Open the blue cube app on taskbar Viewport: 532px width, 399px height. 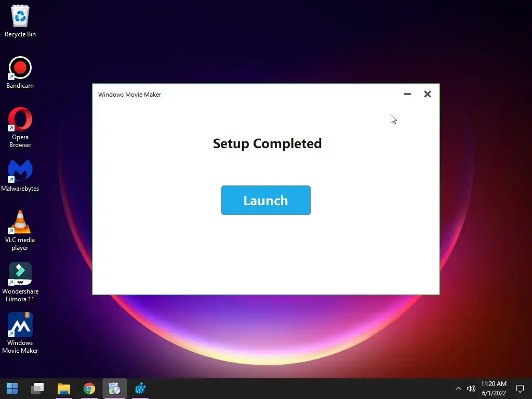tap(140, 389)
